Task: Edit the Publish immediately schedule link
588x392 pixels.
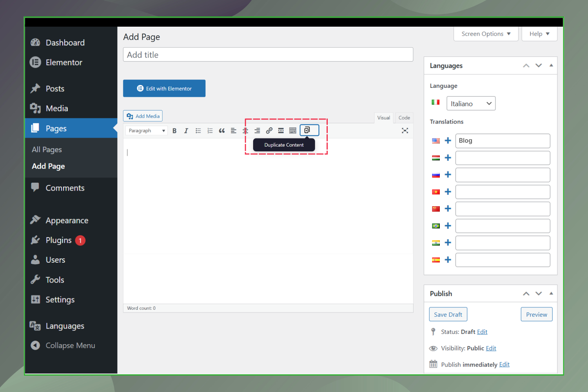Action: pos(505,364)
